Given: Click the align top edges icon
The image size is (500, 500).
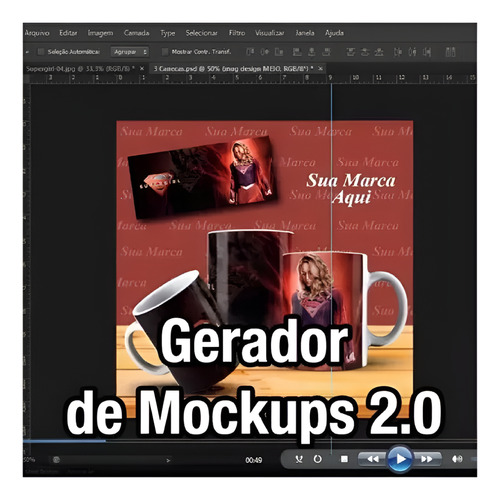Looking at the screenshot, I should click(x=250, y=52).
